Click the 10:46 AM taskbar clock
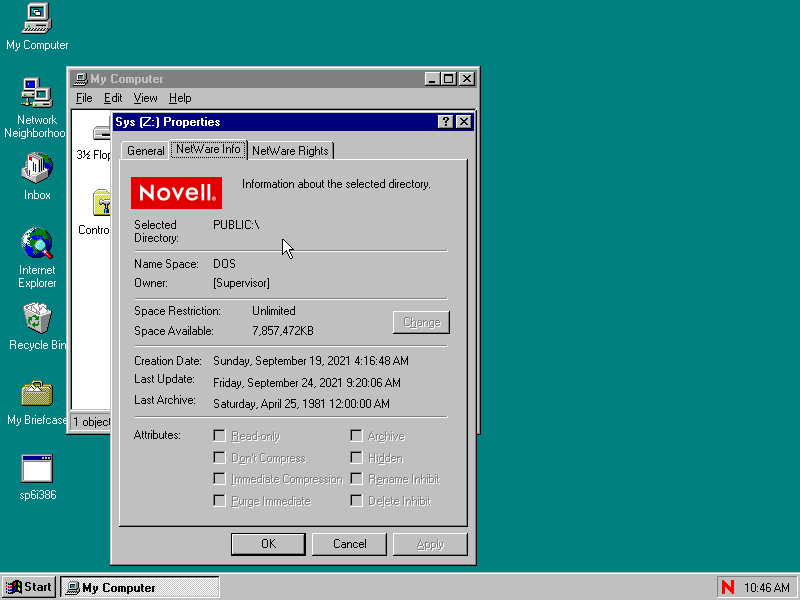800x600 pixels. point(767,588)
